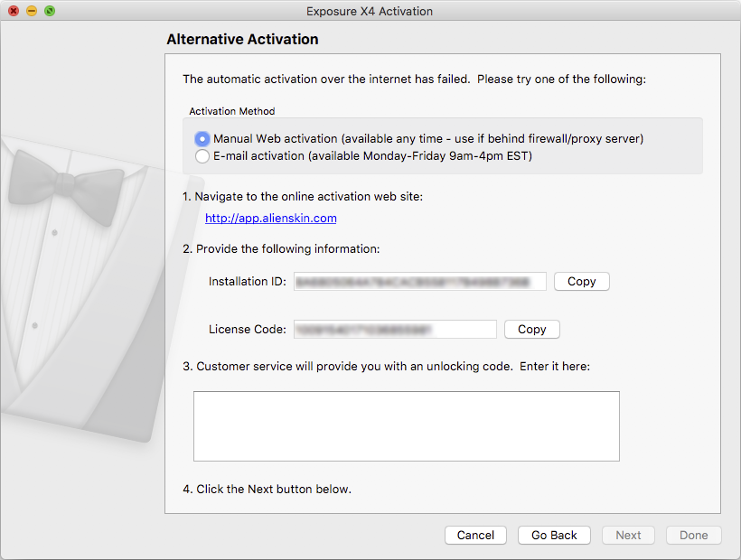
Task: Click the disabled Next button
Action: click(628, 535)
